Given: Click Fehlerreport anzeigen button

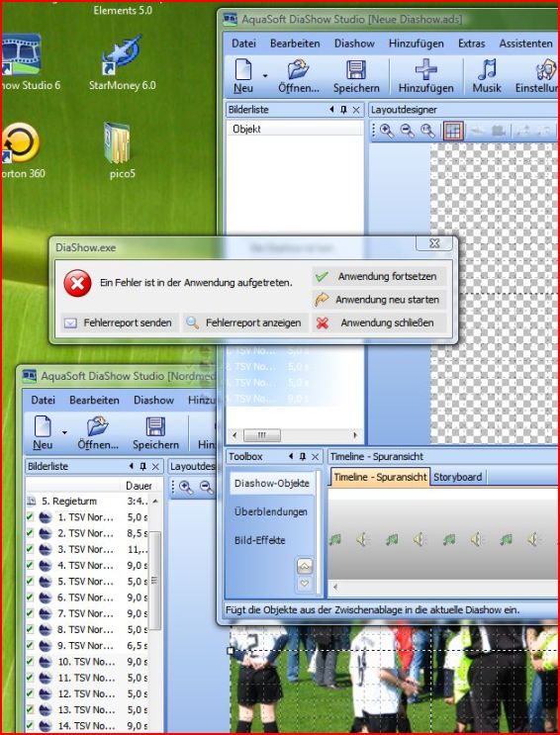Looking at the screenshot, I should click(x=245, y=322).
